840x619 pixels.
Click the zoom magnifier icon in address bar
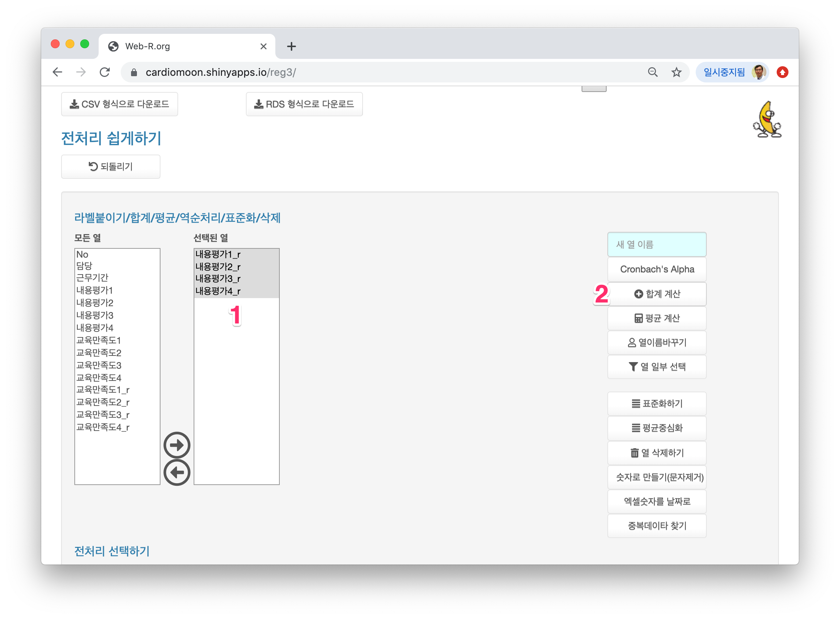click(x=653, y=72)
